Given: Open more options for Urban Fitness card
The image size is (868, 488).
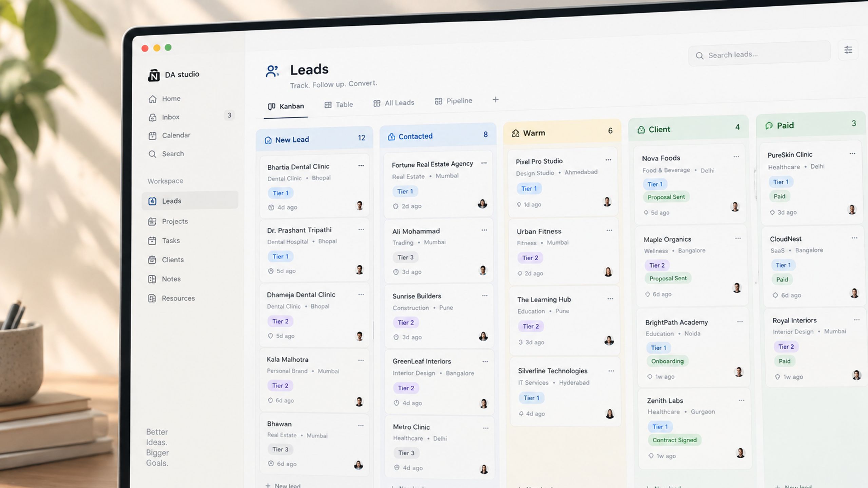Looking at the screenshot, I should point(609,230).
